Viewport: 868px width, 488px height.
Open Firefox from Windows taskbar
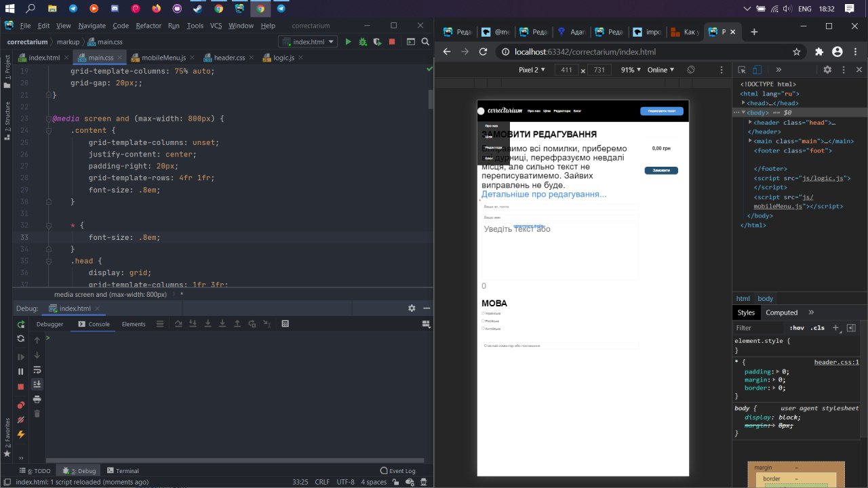pyautogui.click(x=157, y=9)
